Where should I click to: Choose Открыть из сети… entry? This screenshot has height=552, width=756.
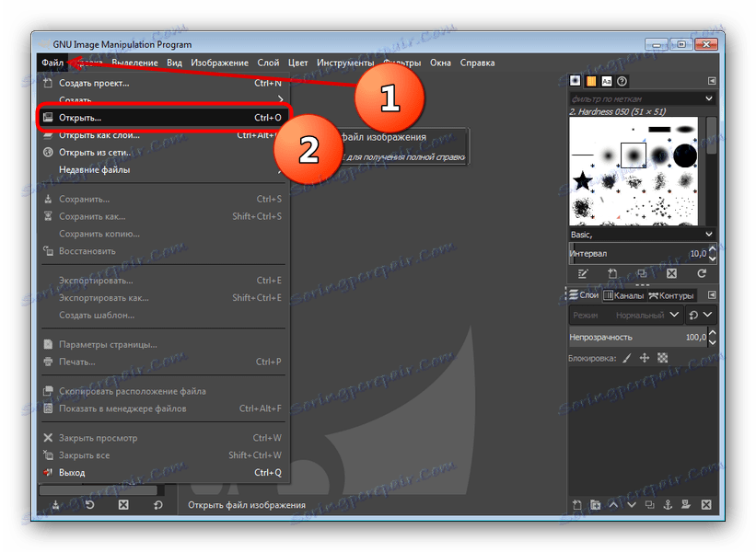(163, 152)
